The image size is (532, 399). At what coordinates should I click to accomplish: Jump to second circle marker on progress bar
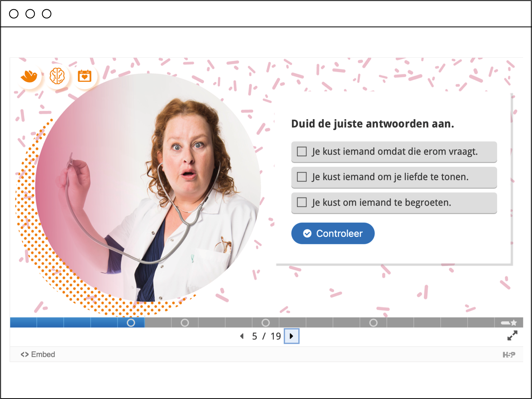pyautogui.click(x=185, y=322)
